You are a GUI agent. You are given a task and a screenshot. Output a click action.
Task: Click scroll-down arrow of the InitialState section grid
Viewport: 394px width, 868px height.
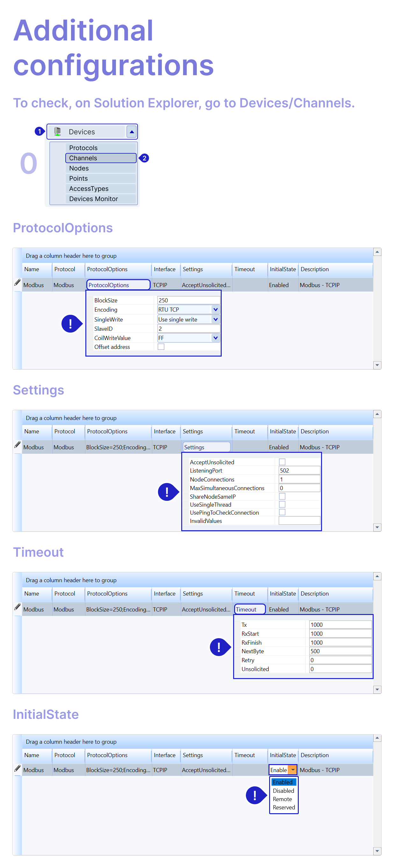(x=377, y=851)
